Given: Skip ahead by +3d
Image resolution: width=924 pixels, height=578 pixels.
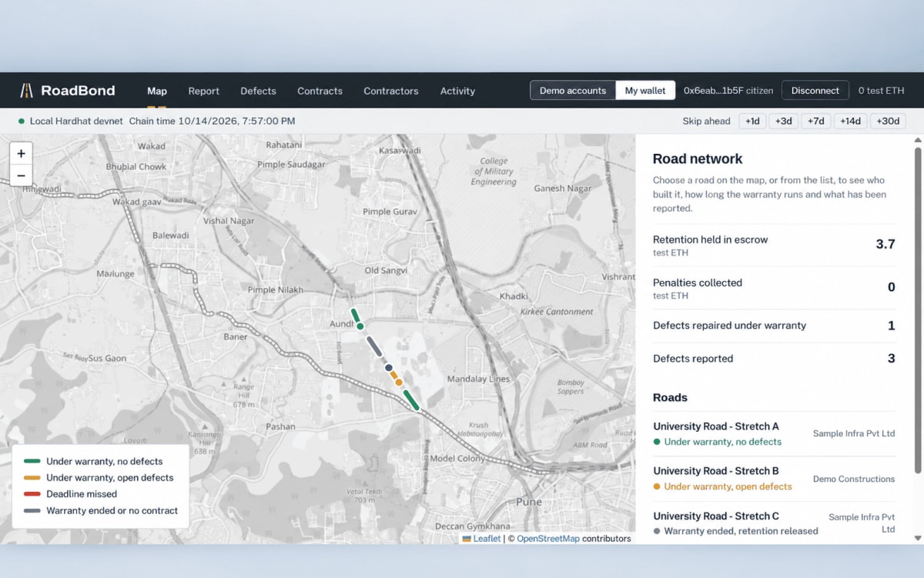Looking at the screenshot, I should 784,121.
